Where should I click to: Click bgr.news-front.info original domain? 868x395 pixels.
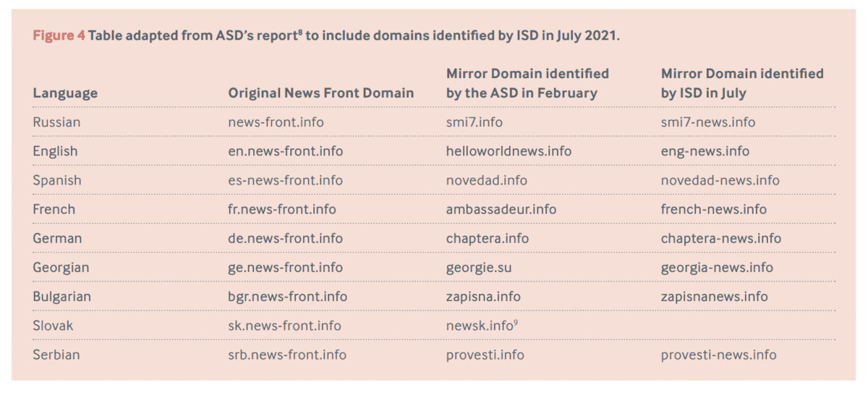coord(287,297)
